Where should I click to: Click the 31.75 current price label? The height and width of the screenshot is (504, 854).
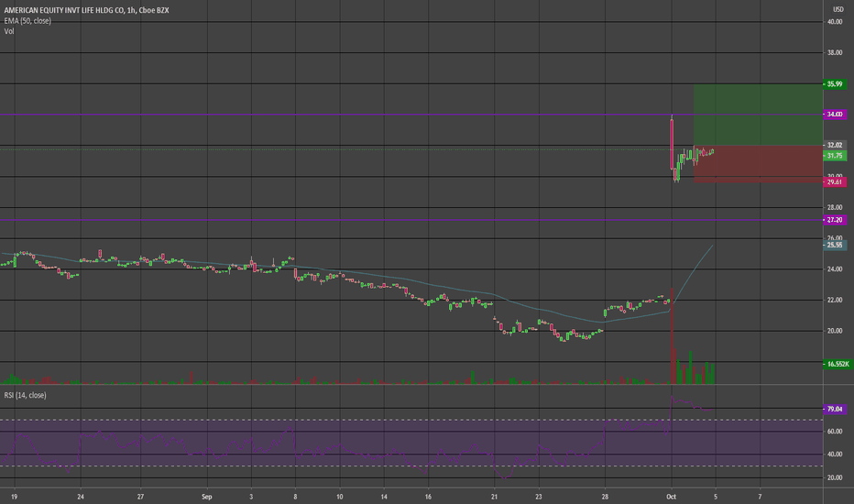tap(835, 156)
